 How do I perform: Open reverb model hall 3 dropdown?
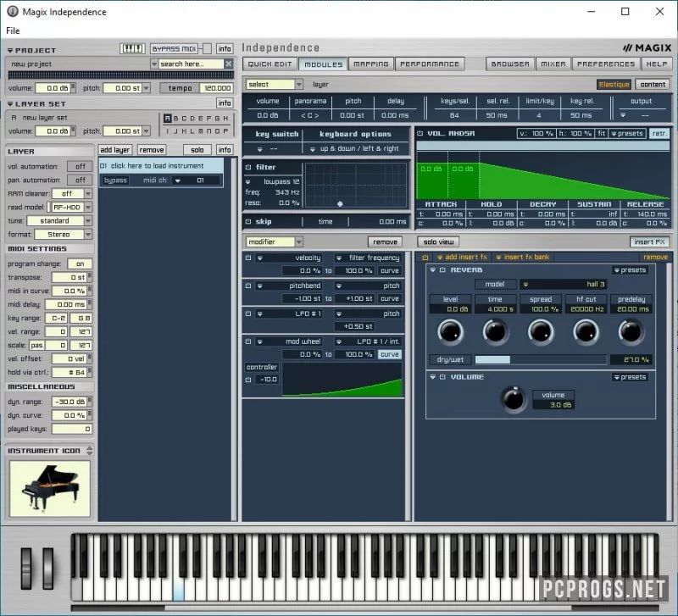pyautogui.click(x=563, y=284)
